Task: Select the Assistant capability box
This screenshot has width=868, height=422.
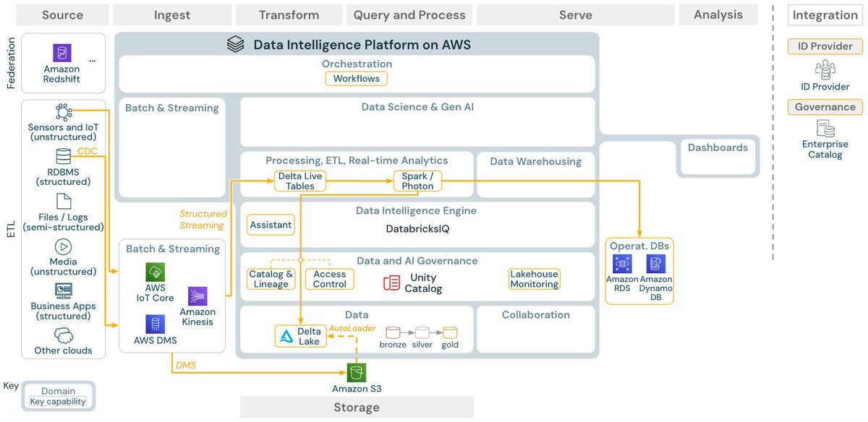Action: coord(271,225)
